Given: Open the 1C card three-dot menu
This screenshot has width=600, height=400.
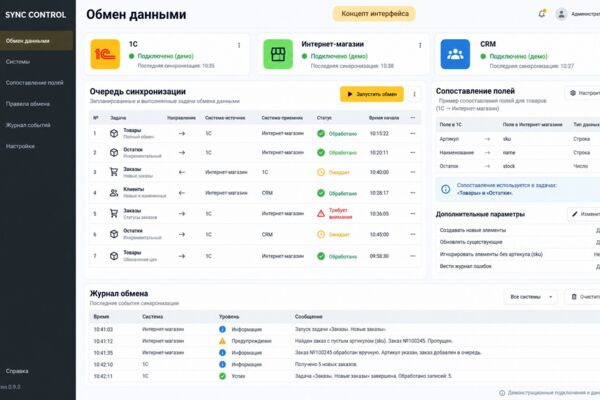Looking at the screenshot, I should [239, 45].
